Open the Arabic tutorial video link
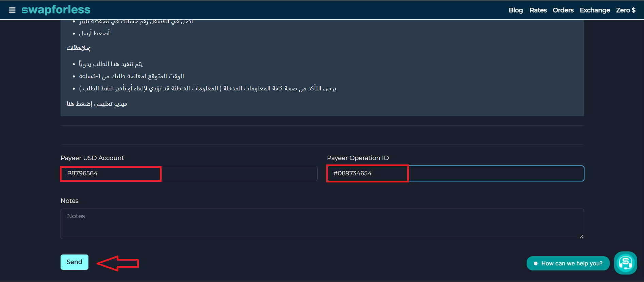The height and width of the screenshot is (282, 644). (97, 104)
